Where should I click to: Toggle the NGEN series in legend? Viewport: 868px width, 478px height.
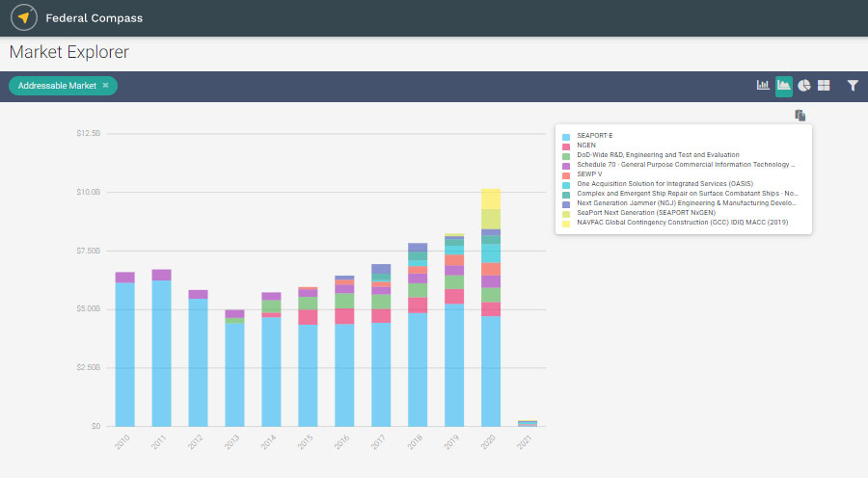[586, 146]
